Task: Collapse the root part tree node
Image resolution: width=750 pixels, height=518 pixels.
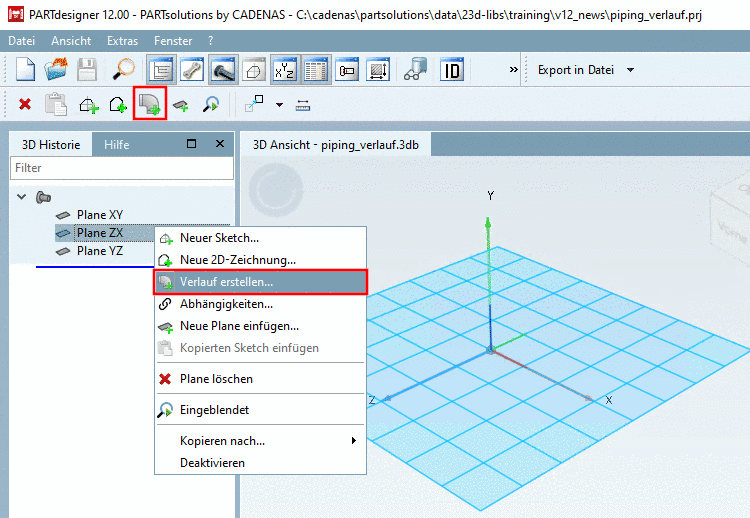Action: (21, 197)
